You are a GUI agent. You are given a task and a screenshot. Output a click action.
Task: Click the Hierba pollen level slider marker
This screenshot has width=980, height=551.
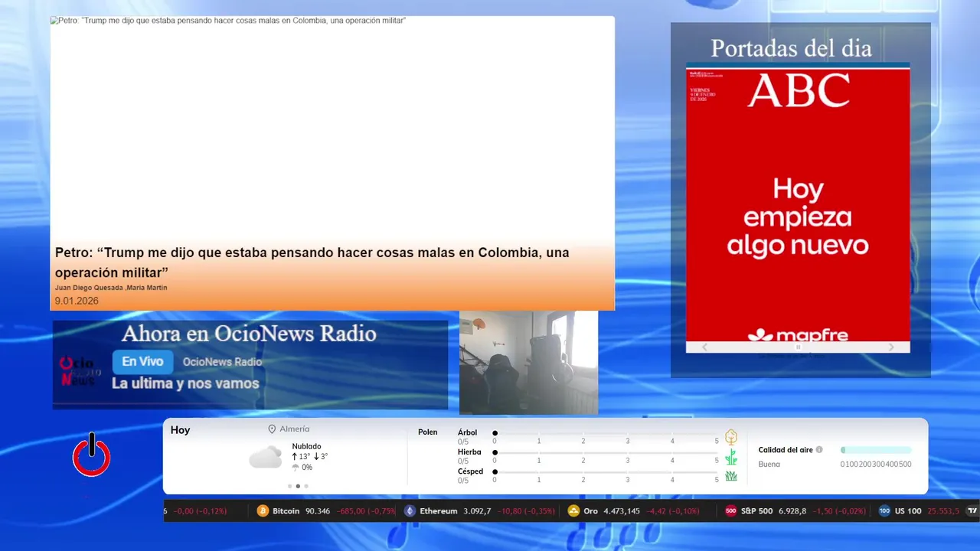point(495,452)
